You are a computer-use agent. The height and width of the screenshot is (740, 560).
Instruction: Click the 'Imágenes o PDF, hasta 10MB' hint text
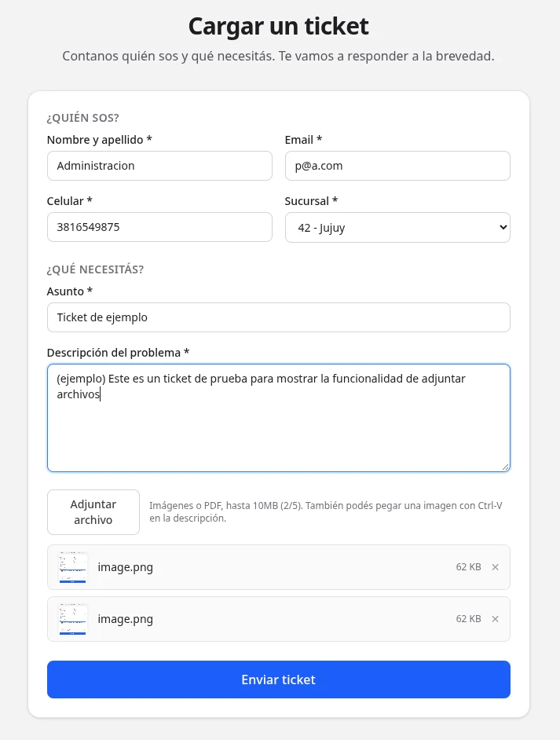tap(325, 511)
